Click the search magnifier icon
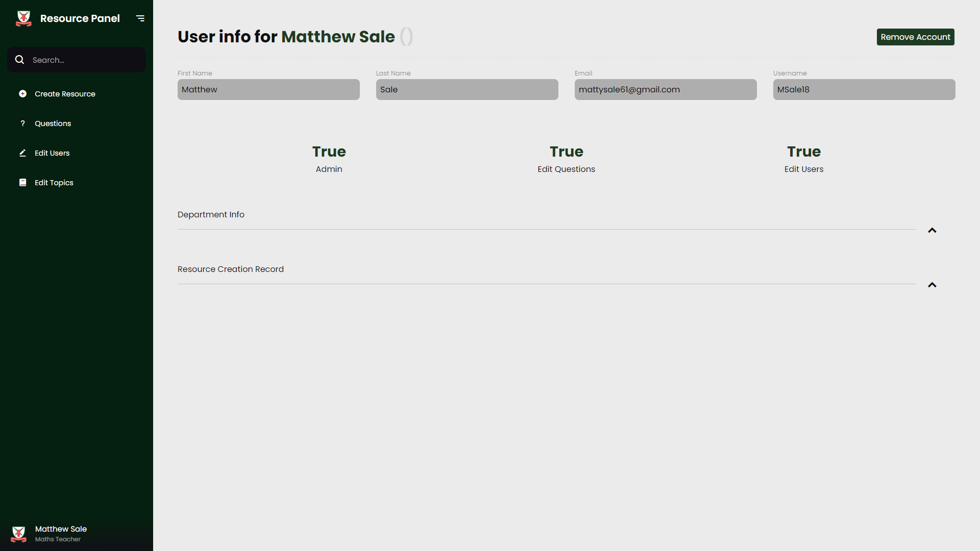This screenshot has width=980, height=551. (19, 60)
